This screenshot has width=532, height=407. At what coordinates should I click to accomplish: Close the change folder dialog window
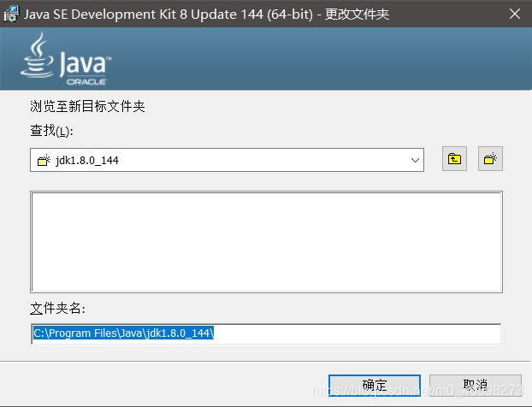click(x=515, y=14)
